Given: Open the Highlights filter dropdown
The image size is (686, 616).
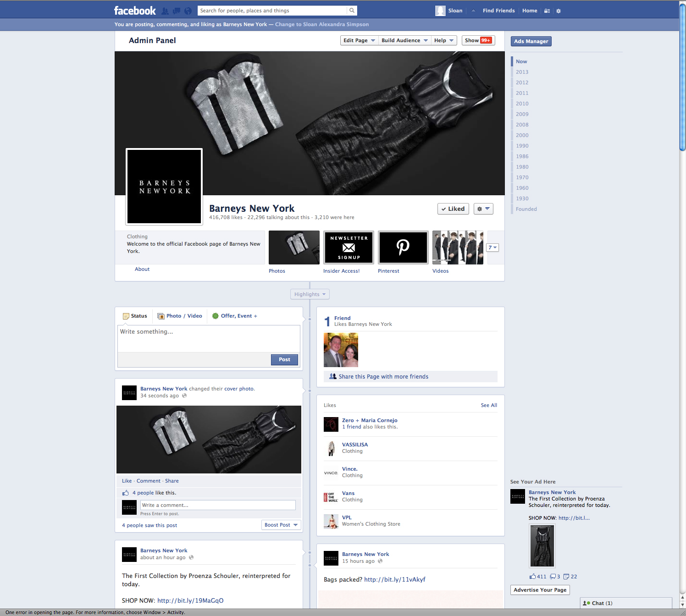Looking at the screenshot, I should [x=310, y=294].
